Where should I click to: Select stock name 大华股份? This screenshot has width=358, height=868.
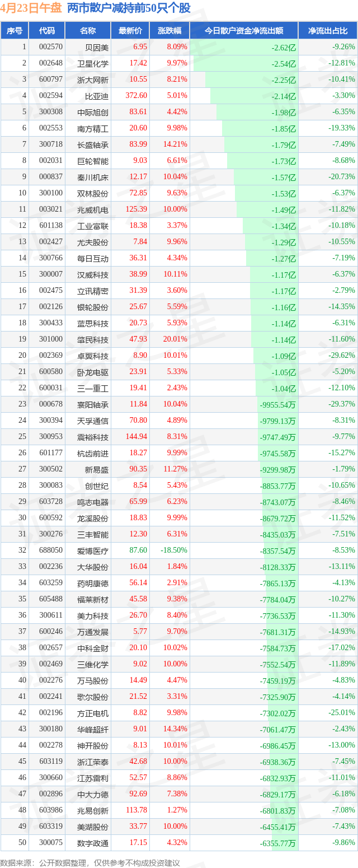pos(93,567)
